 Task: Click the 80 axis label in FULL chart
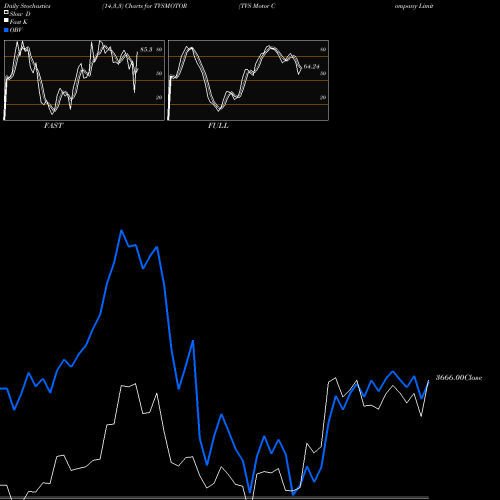[323, 50]
